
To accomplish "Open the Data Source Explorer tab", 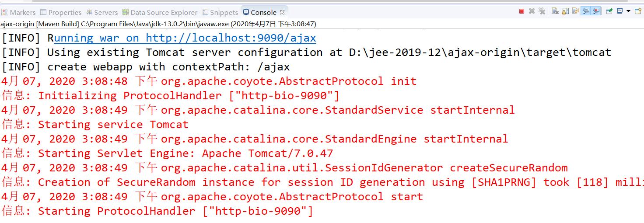I will [x=160, y=12].
